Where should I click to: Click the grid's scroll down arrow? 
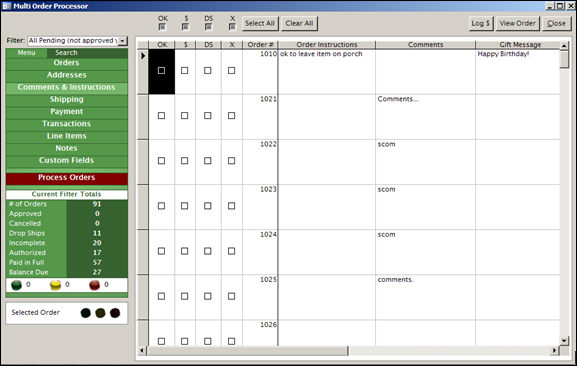click(x=564, y=341)
